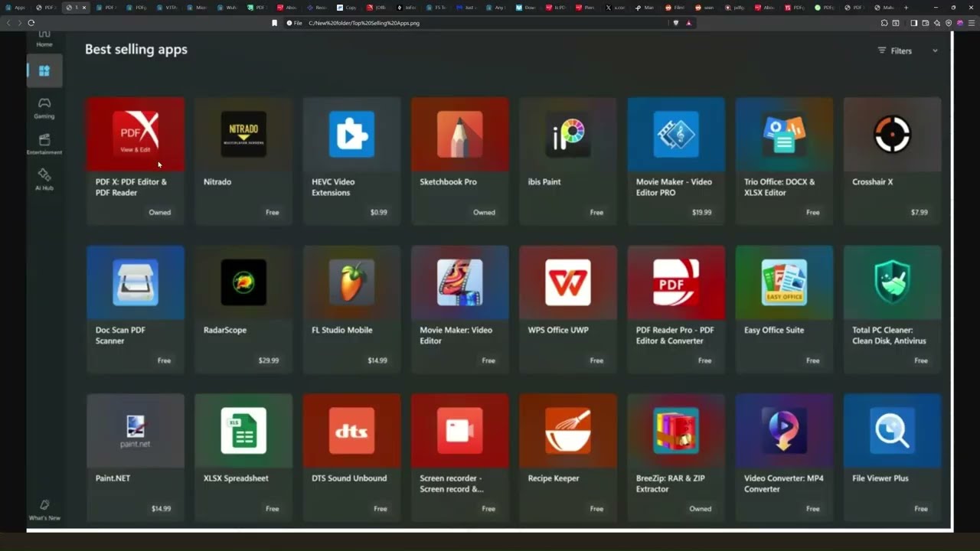
Task: Open the RadarScope app icon
Action: pyautogui.click(x=243, y=282)
